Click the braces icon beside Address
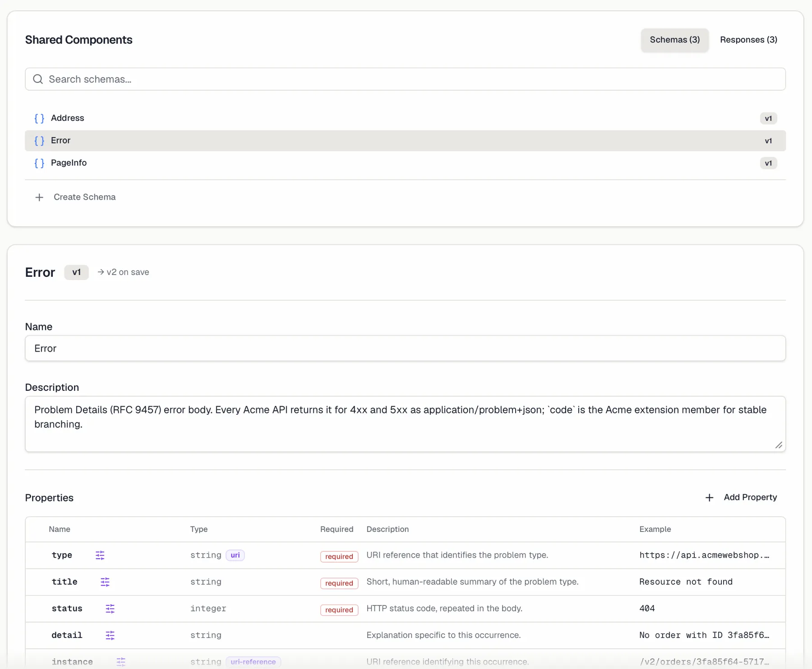Screen dimensions: 812x669 tap(39, 118)
